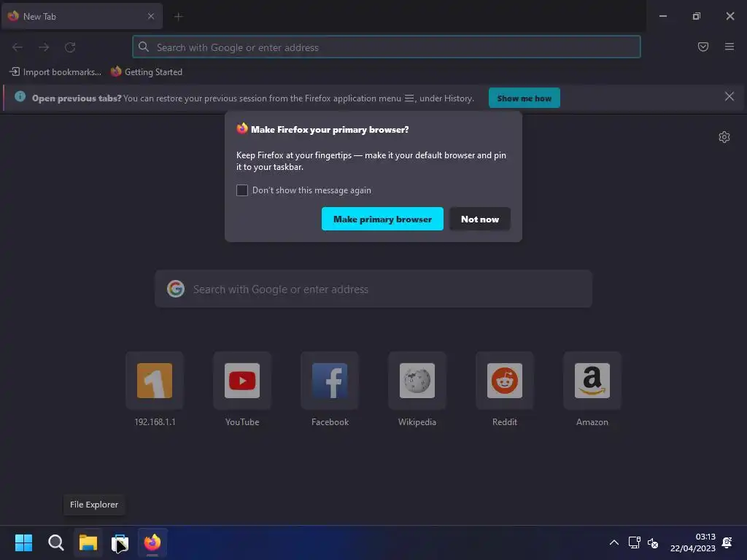Focus the address bar search field
Screen dimensions: 747x560
click(387, 47)
